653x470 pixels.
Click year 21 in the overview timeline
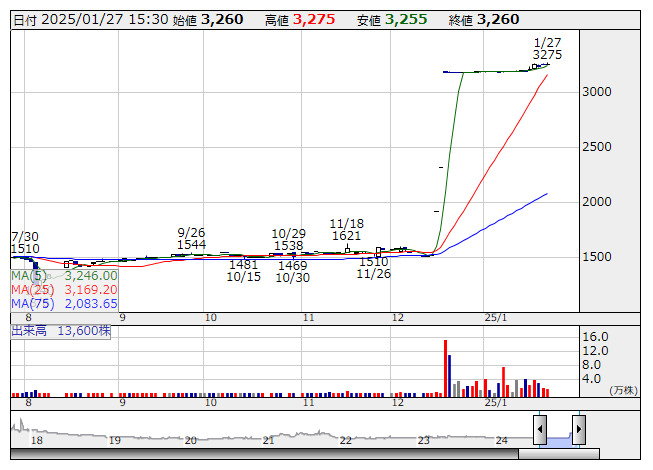click(x=268, y=440)
